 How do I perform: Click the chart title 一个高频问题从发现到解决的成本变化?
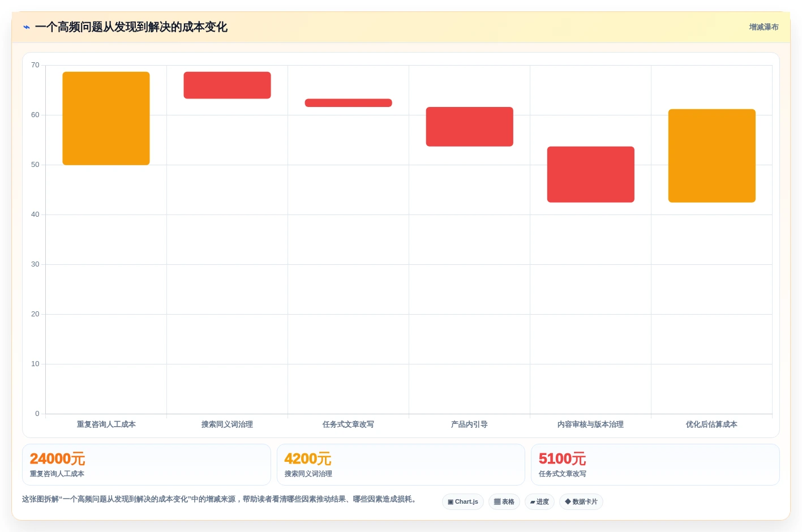pos(131,27)
